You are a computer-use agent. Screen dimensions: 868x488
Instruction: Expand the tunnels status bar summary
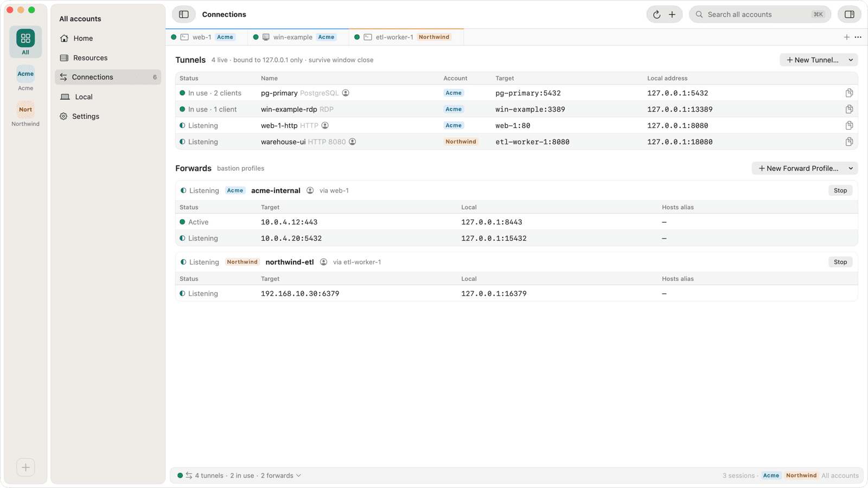(x=239, y=476)
